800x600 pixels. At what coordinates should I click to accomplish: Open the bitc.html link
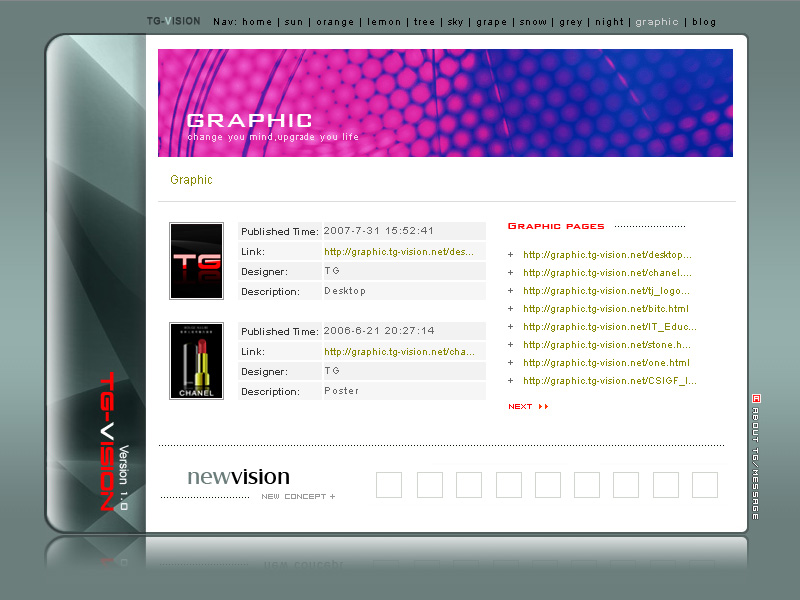pyautogui.click(x=606, y=309)
